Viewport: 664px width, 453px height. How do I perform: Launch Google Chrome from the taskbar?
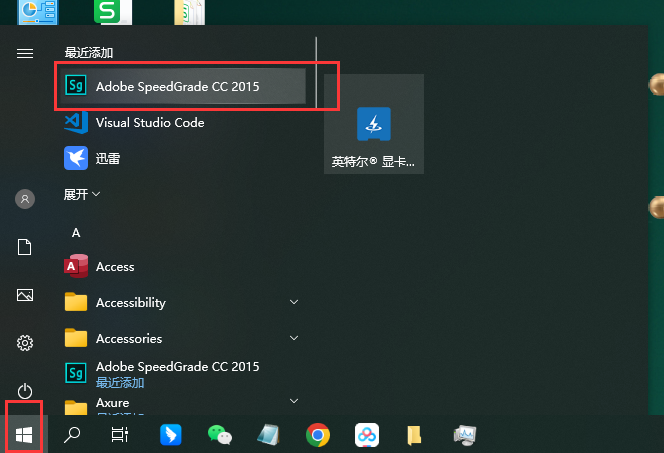click(x=318, y=435)
